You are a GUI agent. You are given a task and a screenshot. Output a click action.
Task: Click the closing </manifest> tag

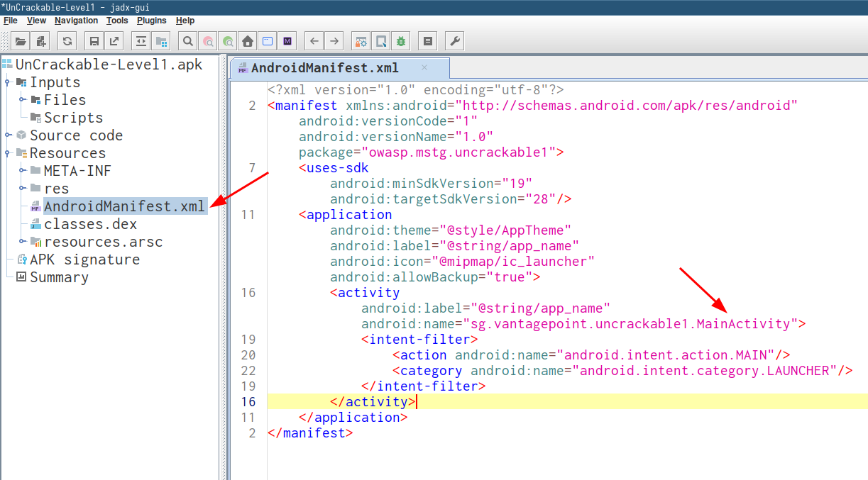310,432
